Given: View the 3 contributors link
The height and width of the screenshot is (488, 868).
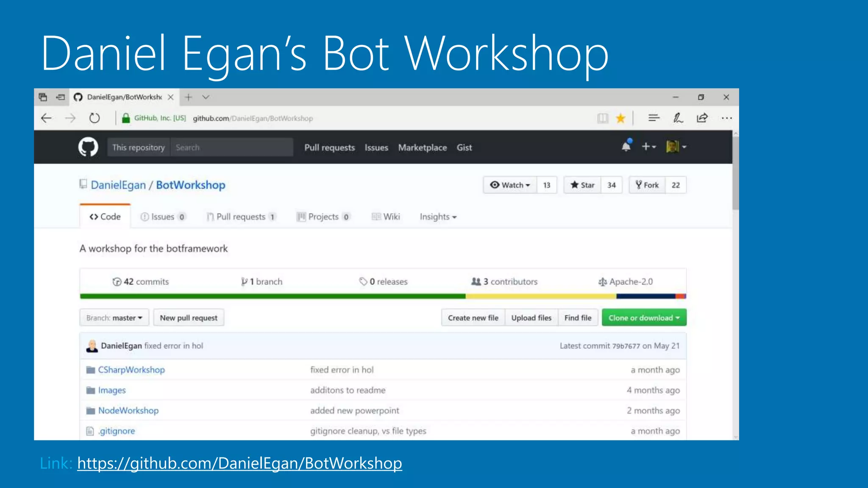Looking at the screenshot, I should pos(504,282).
